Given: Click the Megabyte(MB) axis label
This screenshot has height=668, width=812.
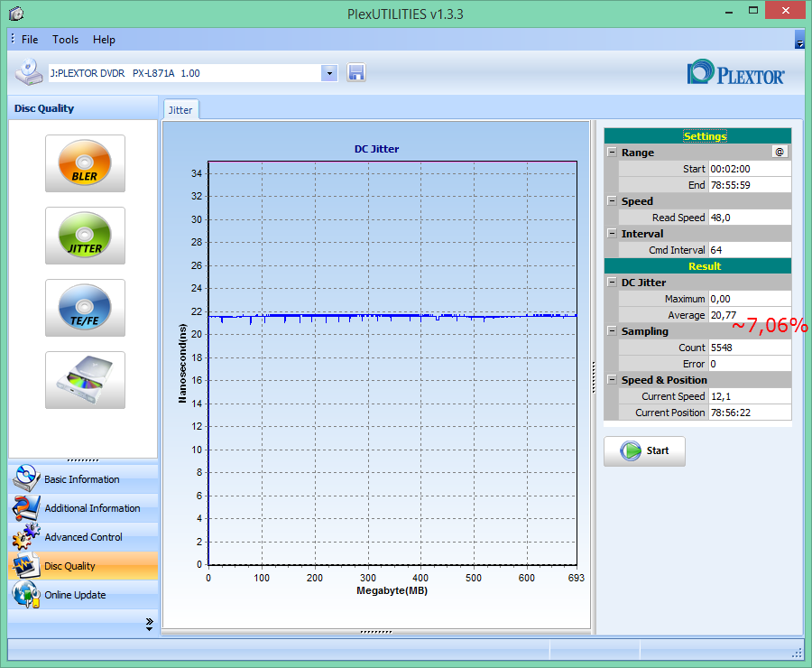Looking at the screenshot, I should (392, 590).
